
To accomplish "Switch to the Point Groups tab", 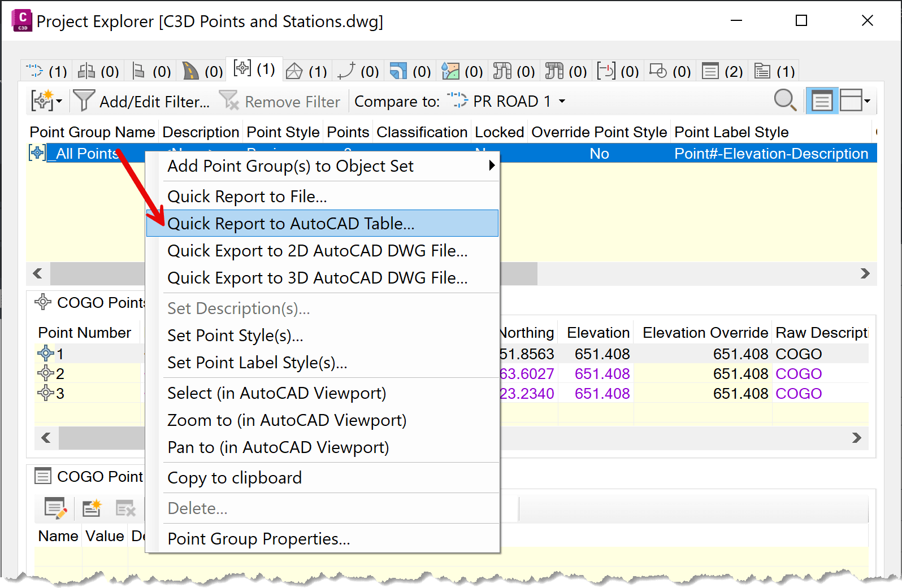I will [x=254, y=69].
